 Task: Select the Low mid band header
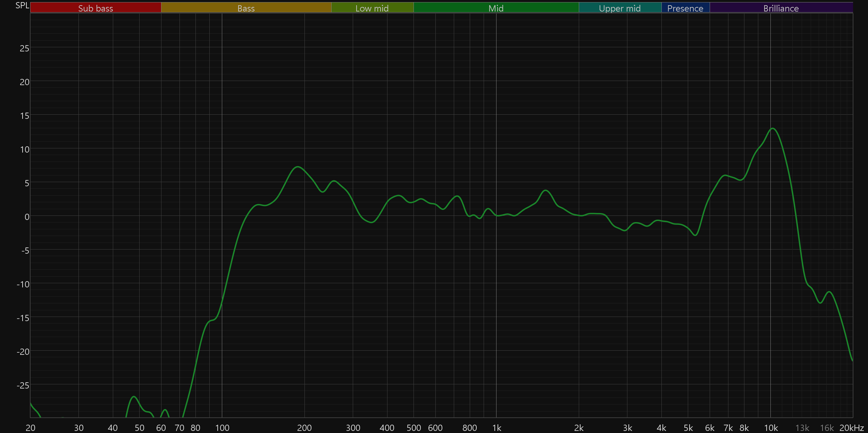(x=372, y=8)
